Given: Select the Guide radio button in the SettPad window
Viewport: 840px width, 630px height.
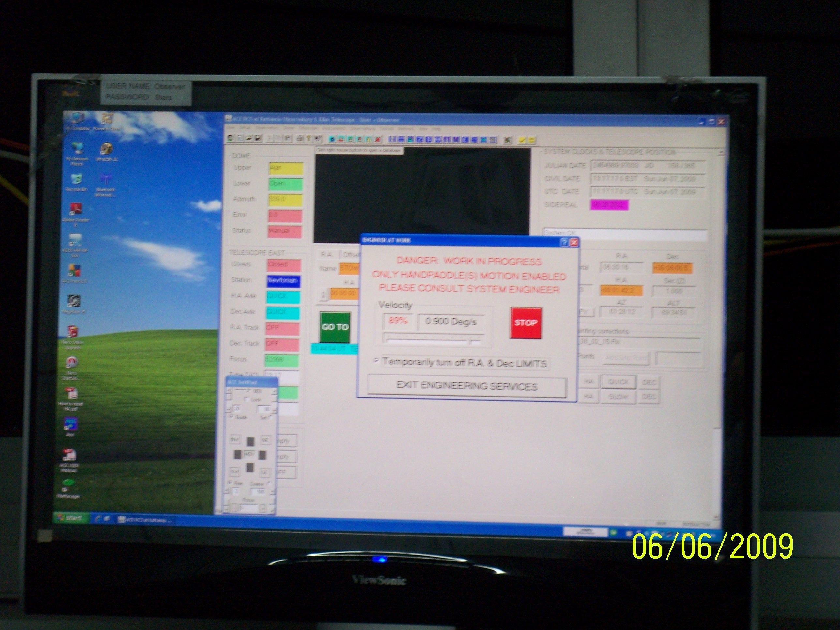Looking at the screenshot, I should coord(231,417).
